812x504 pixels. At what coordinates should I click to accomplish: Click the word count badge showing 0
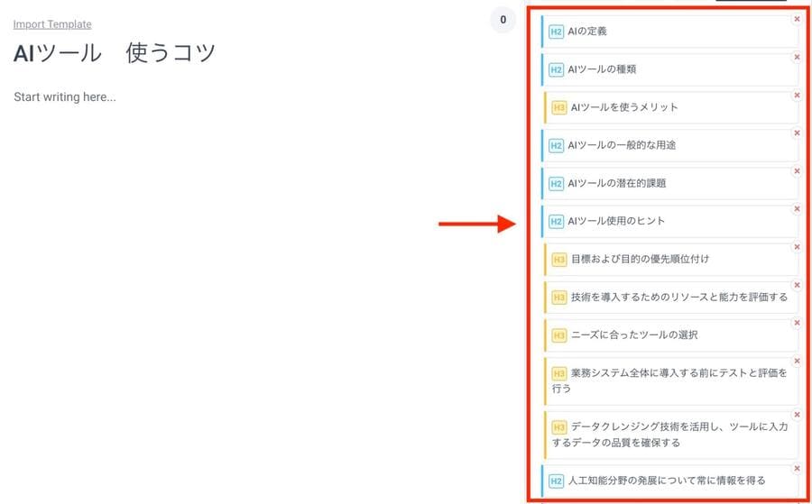pos(503,20)
